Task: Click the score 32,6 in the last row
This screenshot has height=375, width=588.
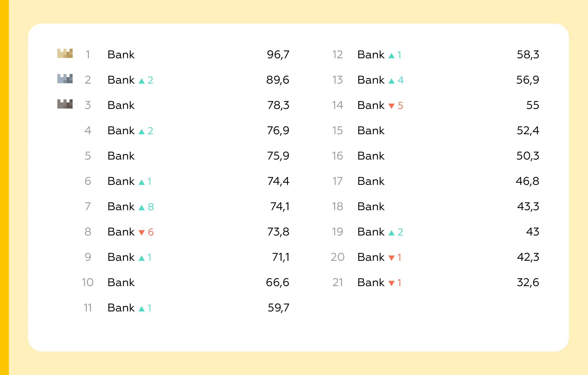Action: [528, 282]
